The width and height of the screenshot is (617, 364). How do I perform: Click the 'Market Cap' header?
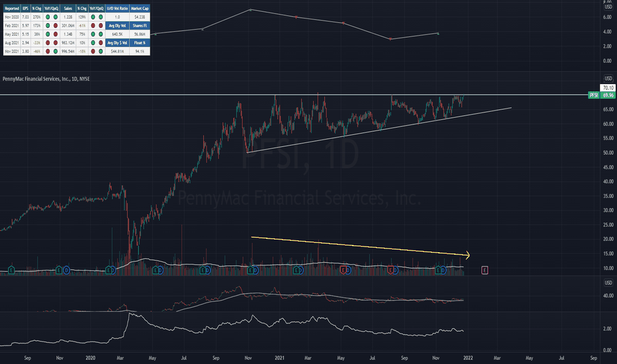[x=140, y=8]
